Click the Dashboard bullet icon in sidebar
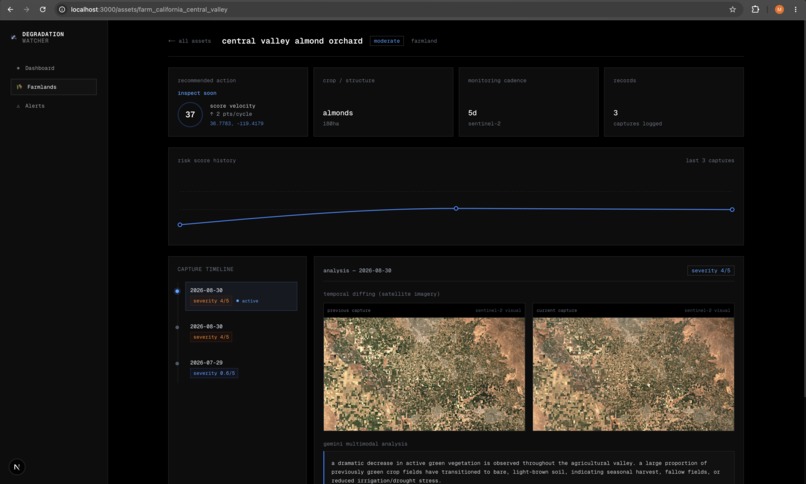Image resolution: width=806 pixels, height=484 pixels. 18,68
